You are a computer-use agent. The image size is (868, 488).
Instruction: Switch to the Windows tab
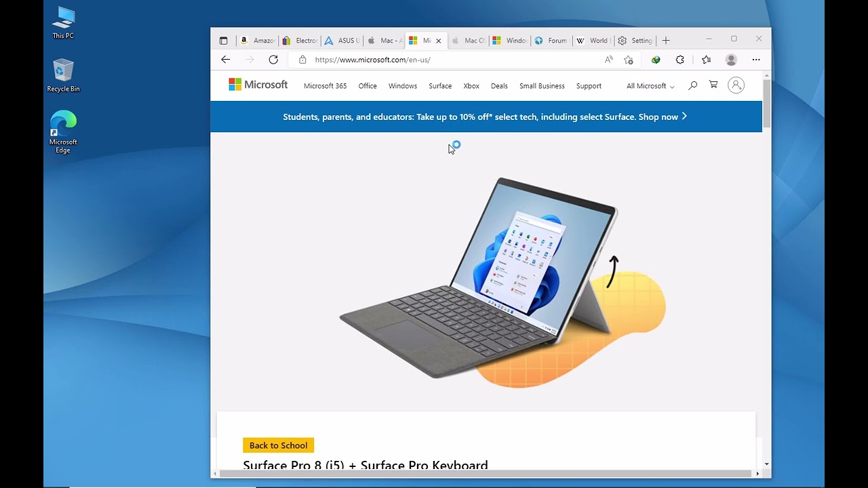coord(509,41)
